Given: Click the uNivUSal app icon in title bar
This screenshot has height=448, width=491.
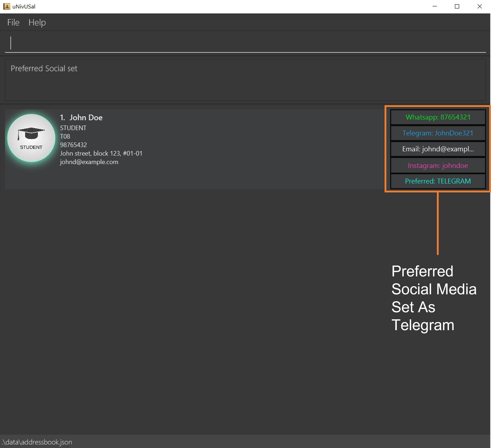Looking at the screenshot, I should [7, 6].
